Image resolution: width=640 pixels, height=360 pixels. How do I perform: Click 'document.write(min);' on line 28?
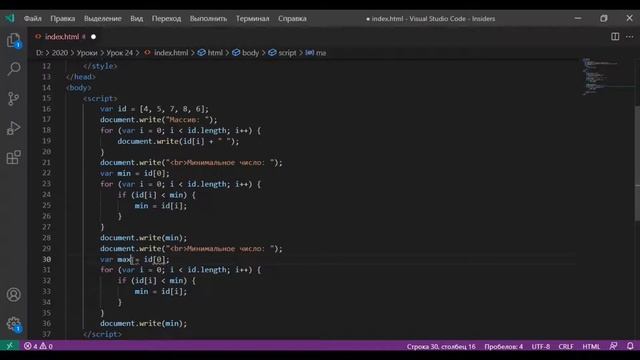[x=143, y=238]
